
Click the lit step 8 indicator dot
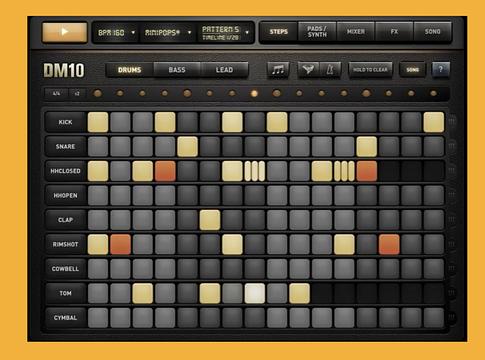click(x=254, y=94)
